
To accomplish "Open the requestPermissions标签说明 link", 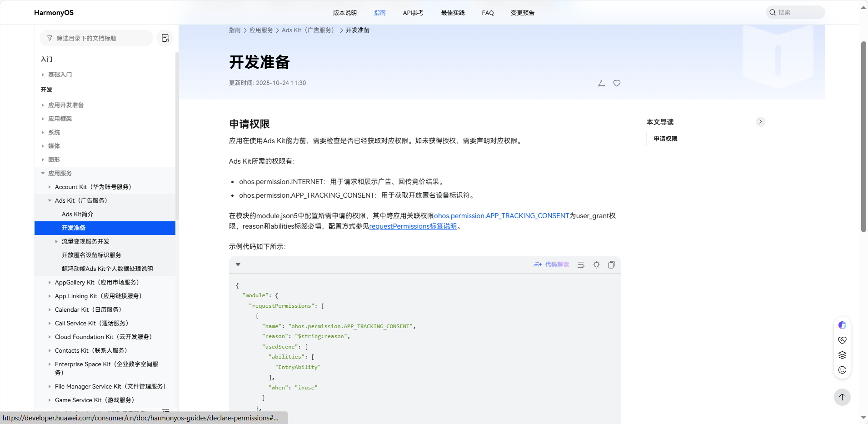I will pos(413,226).
